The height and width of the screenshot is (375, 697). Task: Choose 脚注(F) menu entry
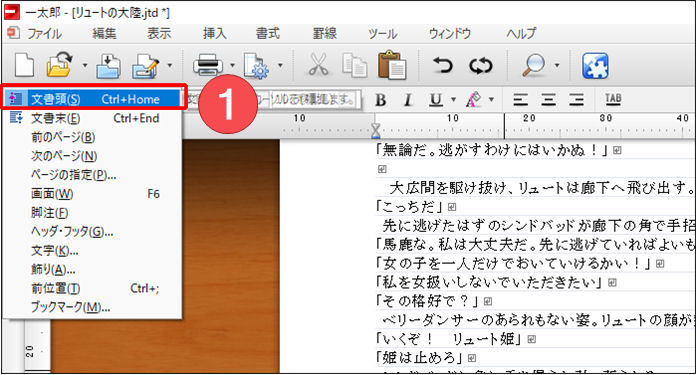click(x=93, y=212)
